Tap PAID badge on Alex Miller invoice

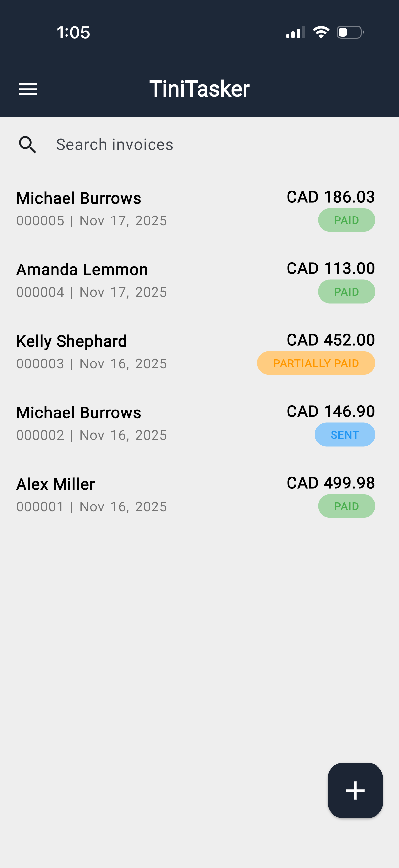[x=346, y=506]
